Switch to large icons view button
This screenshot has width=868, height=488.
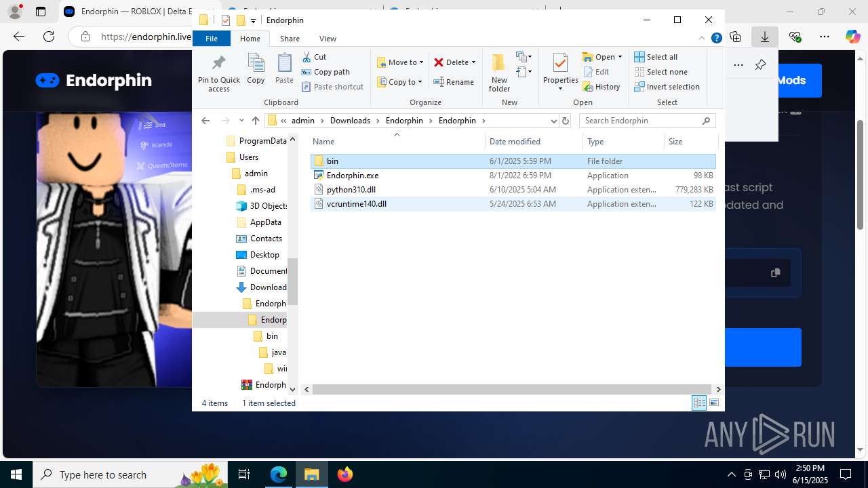713,403
